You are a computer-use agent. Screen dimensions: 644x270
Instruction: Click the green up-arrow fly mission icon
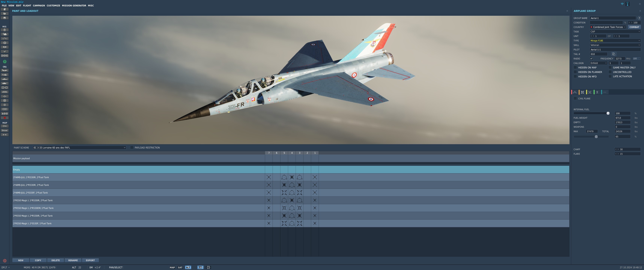(x=4, y=62)
